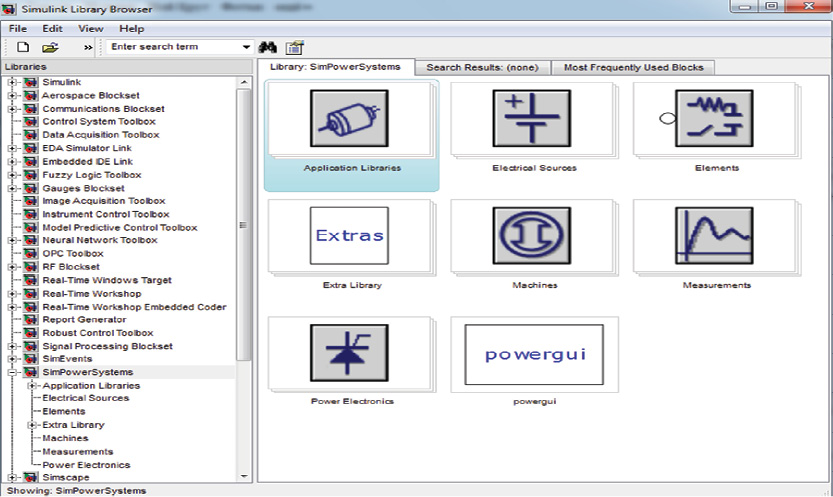Click the stay-on-top pin toolbar icon
The width and height of the screenshot is (833, 497).
(x=294, y=47)
